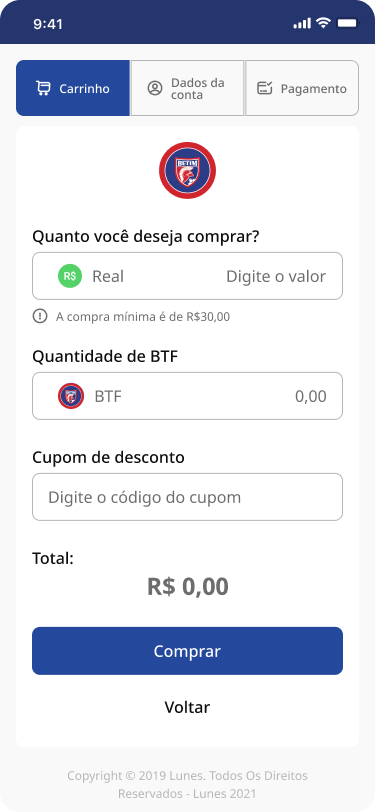Tap the battery indicator in status bar
Image resolution: width=375 pixels, height=812 pixels.
tap(347, 23)
